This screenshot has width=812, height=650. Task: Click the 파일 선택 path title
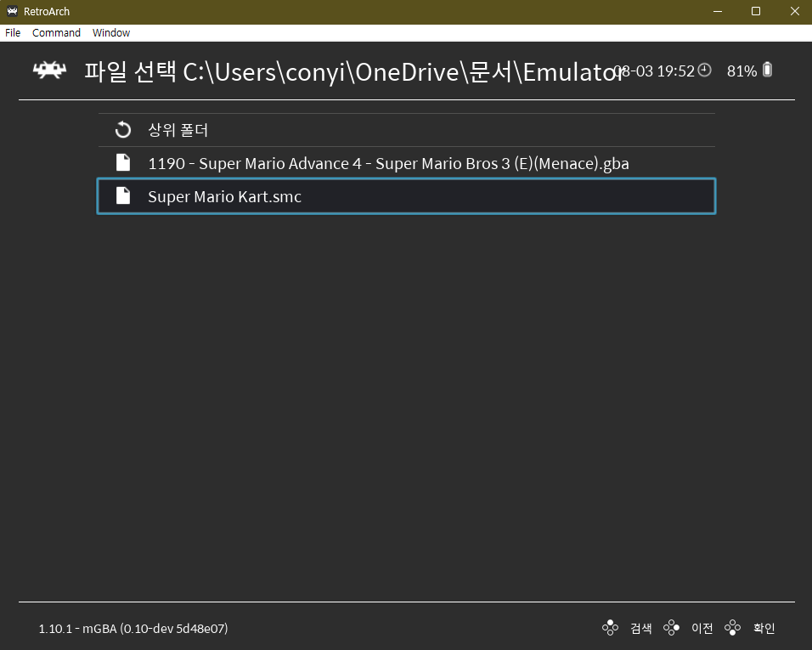coord(353,71)
